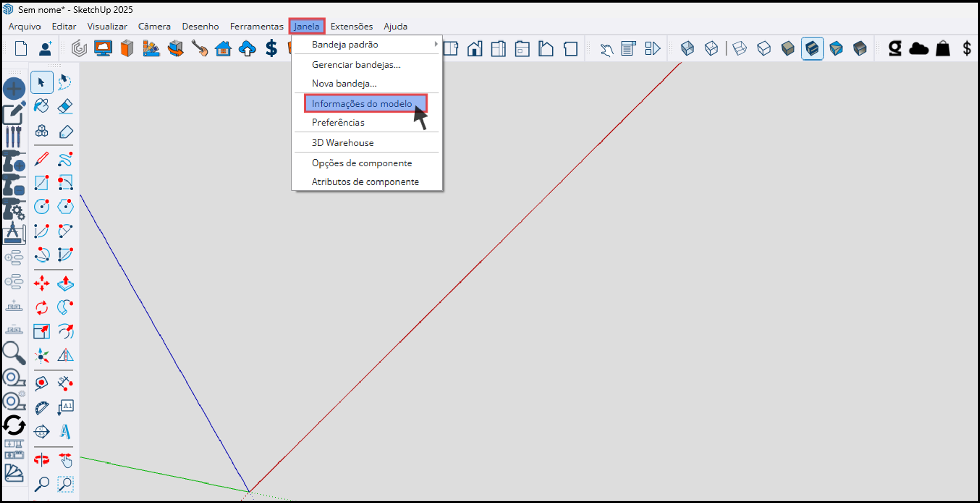Click Gerenciar bandejas… option
This screenshot has height=503, width=980.
(x=356, y=65)
